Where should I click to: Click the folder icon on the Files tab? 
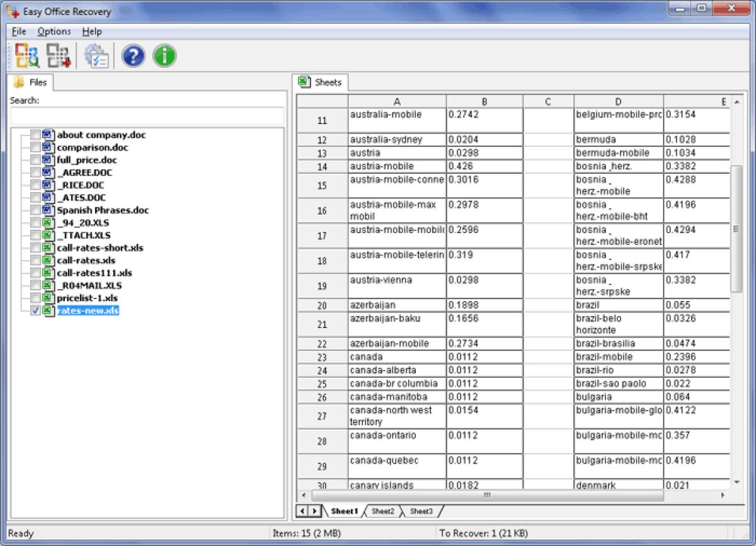click(x=18, y=81)
